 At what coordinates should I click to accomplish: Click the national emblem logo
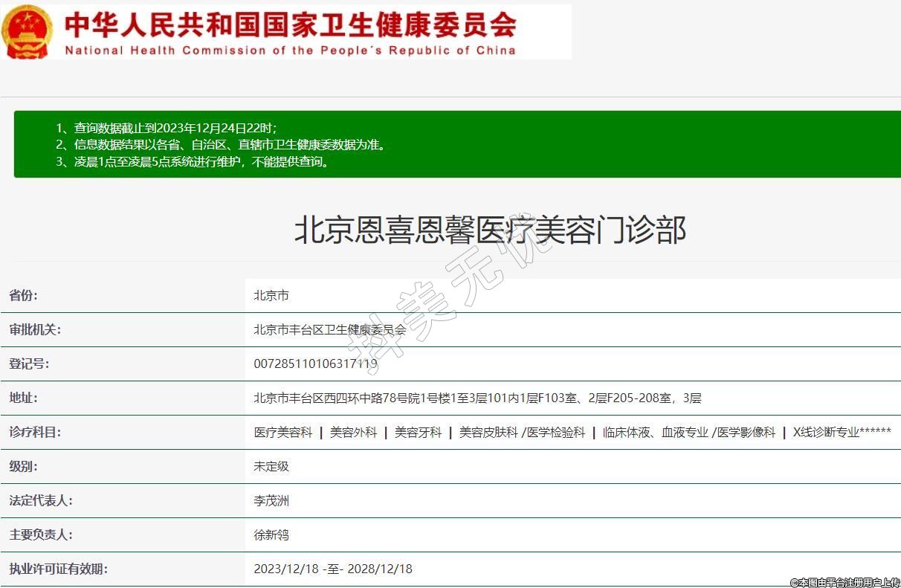coord(27,32)
